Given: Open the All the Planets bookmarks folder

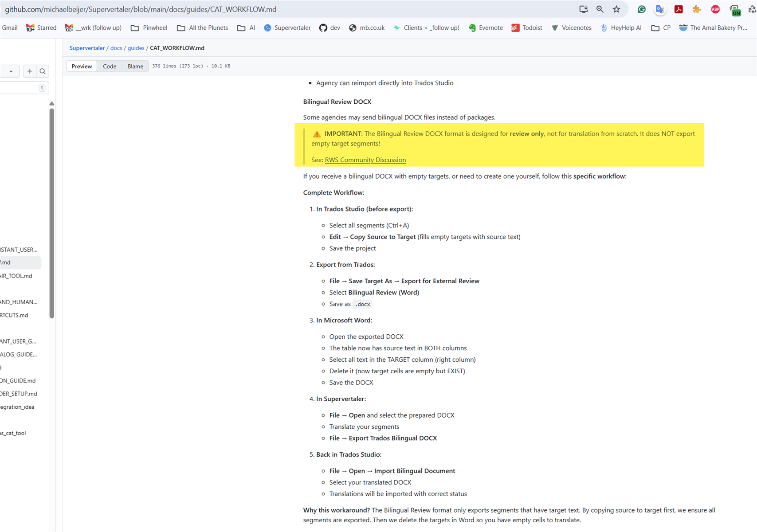Looking at the screenshot, I should pos(202,27).
